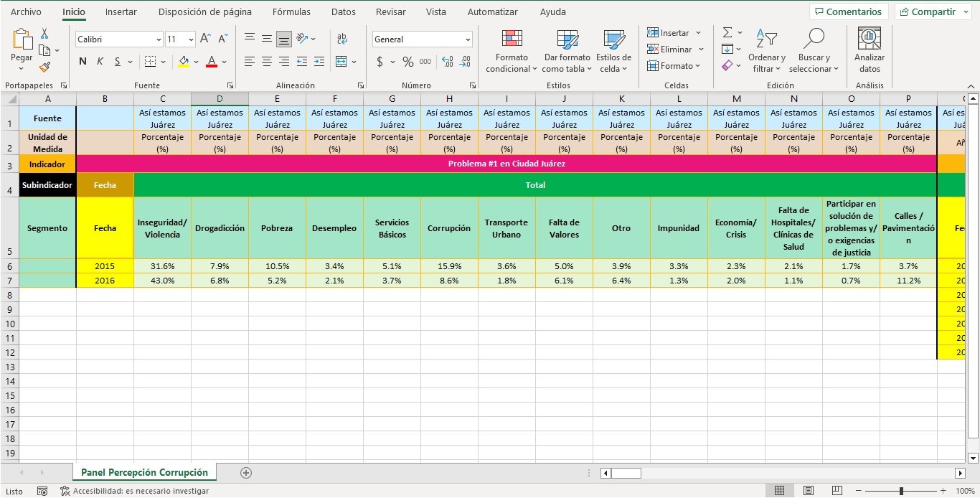Image resolution: width=980 pixels, height=498 pixels.
Task: Select the Copiar formato paintbrush
Action: tap(44, 67)
